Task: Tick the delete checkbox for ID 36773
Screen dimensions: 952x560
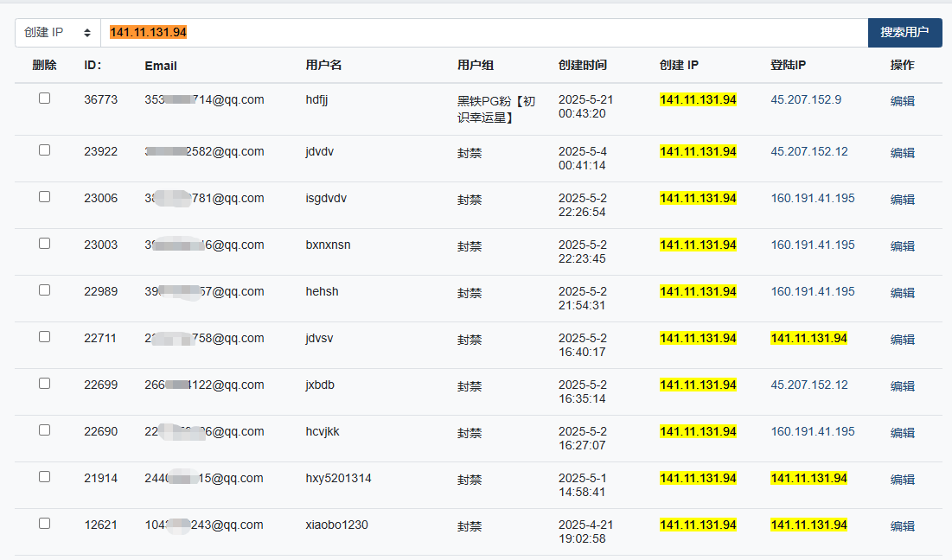Action: point(44,99)
